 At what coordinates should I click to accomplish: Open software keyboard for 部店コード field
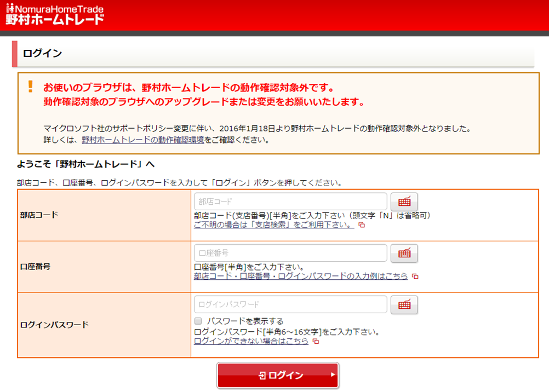(x=404, y=201)
